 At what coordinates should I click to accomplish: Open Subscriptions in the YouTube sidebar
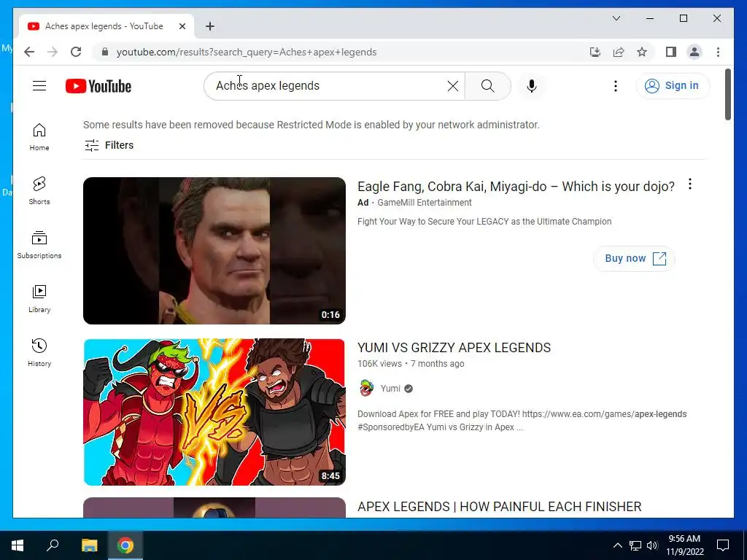[39, 245]
